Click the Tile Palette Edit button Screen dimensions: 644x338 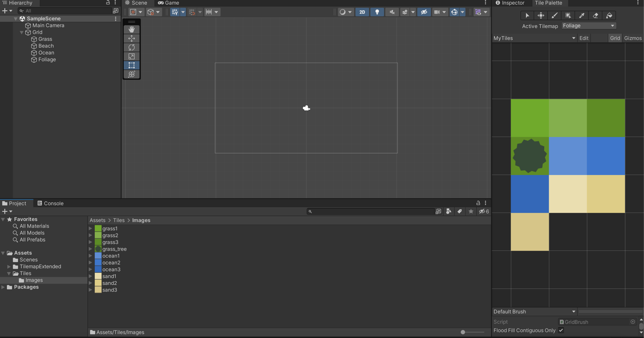(x=584, y=38)
